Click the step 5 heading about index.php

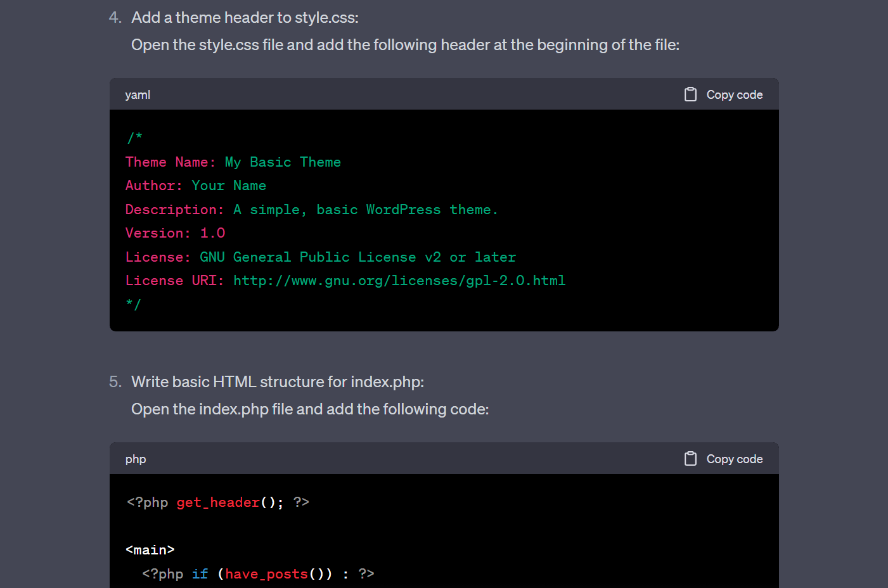pyautogui.click(x=278, y=381)
